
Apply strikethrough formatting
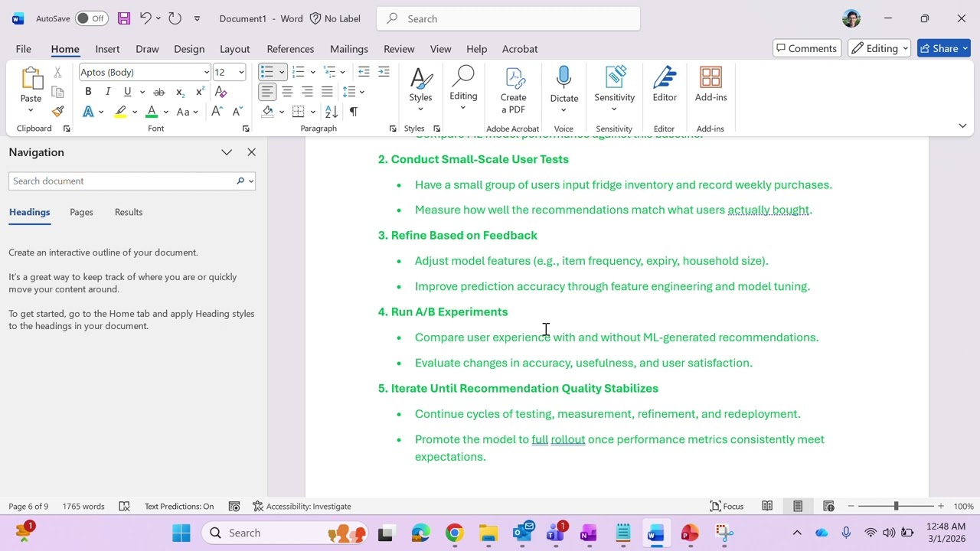[159, 92]
